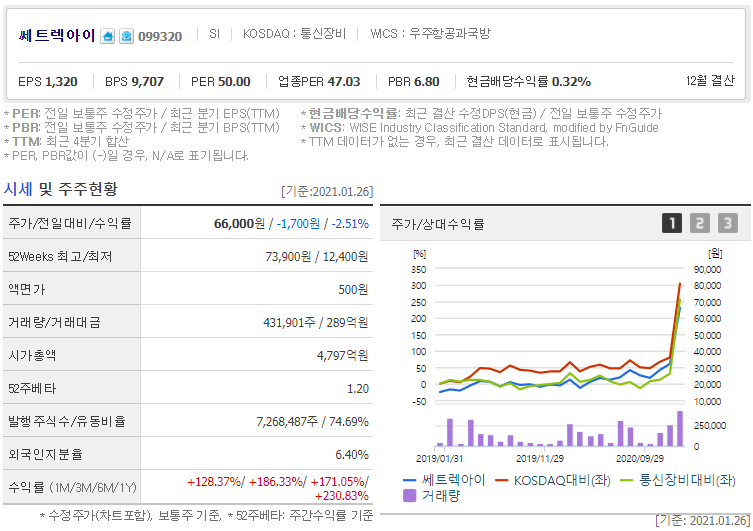Viewport: 753px width, 531px height.
Task: Click the 수익률 (1M/3M/6M/1Y) row label
Action: coord(73,488)
